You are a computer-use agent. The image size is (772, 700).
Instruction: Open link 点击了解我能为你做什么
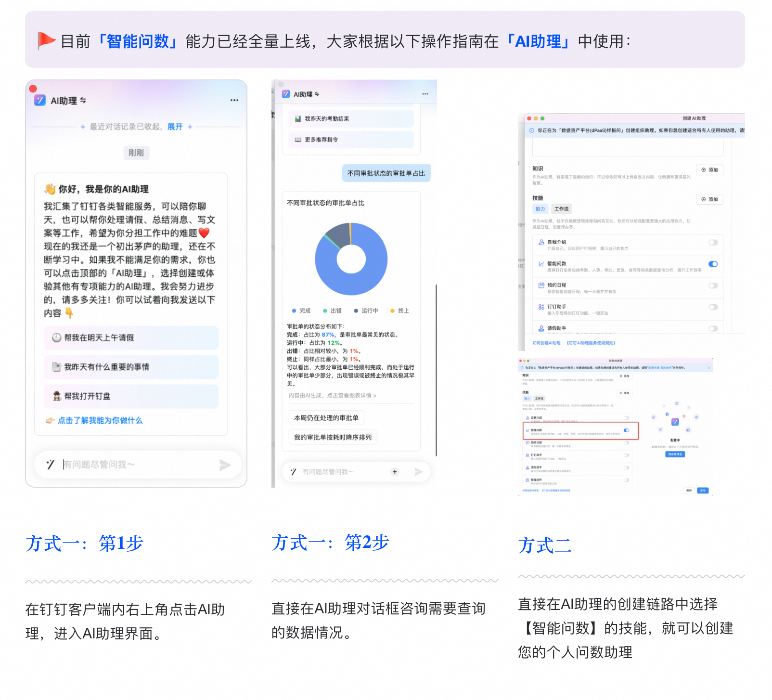click(100, 420)
